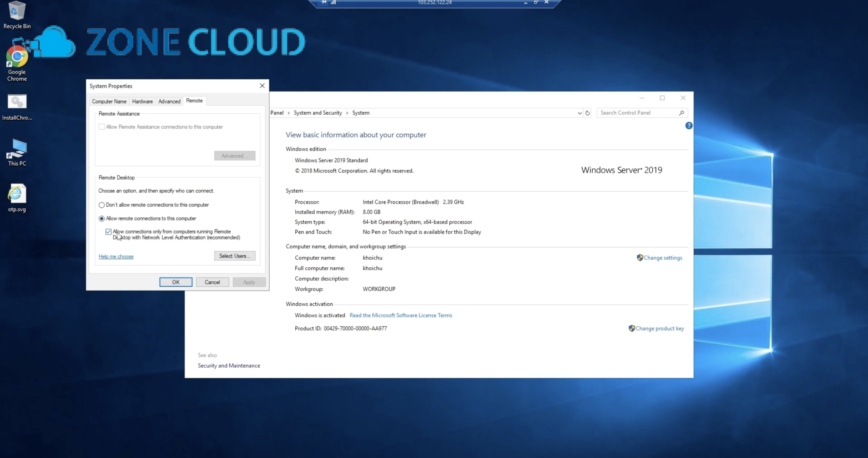This screenshot has width=868, height=458.
Task: Click the Control Panel help icon
Action: click(x=689, y=126)
